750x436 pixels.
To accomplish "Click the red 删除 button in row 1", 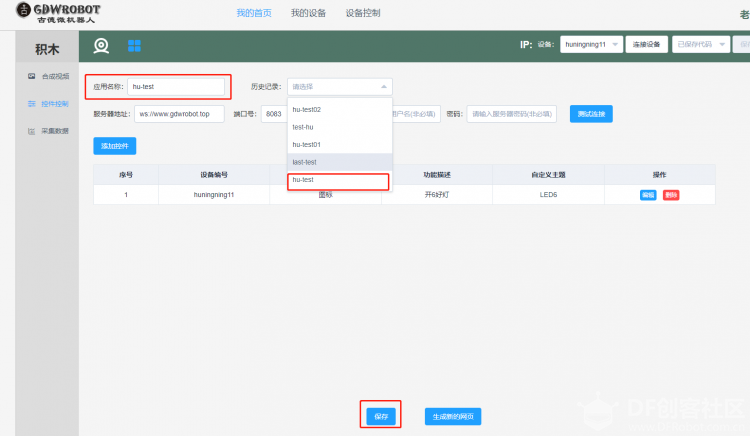I will tap(671, 195).
